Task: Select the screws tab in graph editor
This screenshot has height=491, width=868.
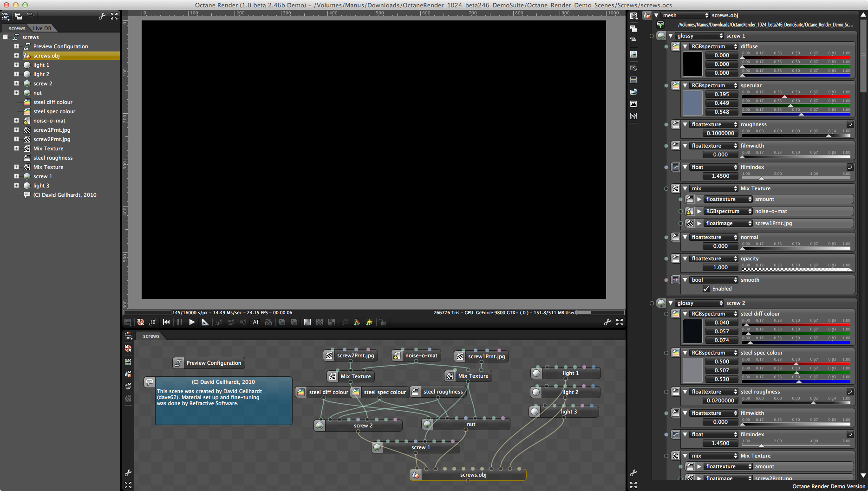Action: click(151, 336)
